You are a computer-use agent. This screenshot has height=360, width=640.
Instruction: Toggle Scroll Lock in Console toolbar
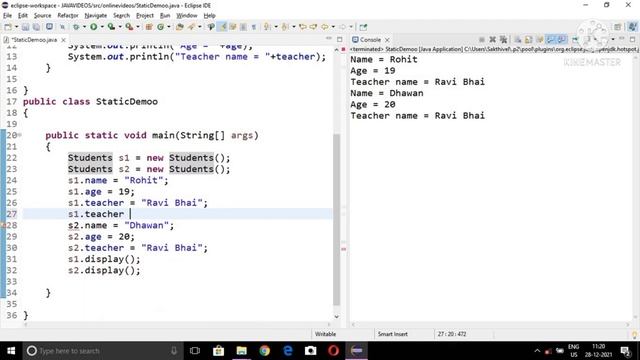click(529, 40)
